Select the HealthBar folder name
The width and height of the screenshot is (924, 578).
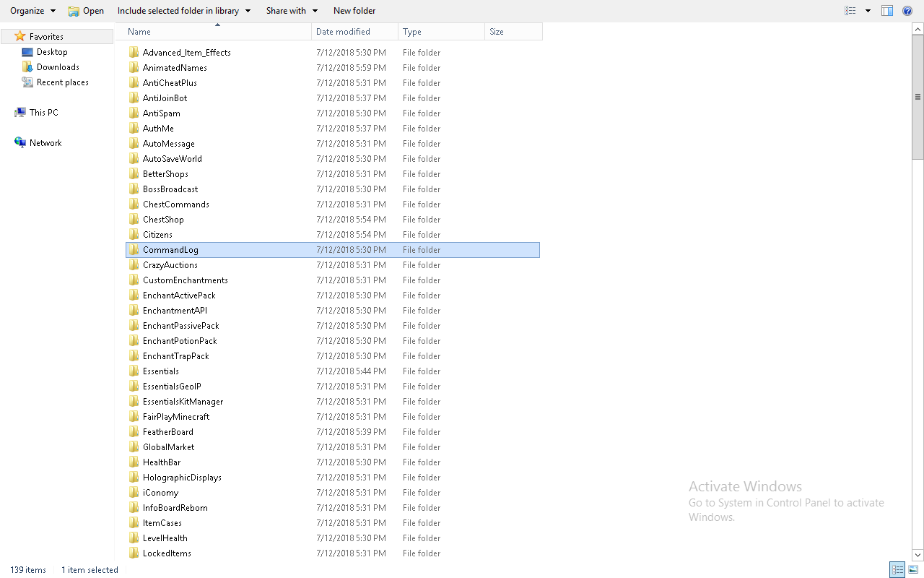pyautogui.click(x=162, y=462)
